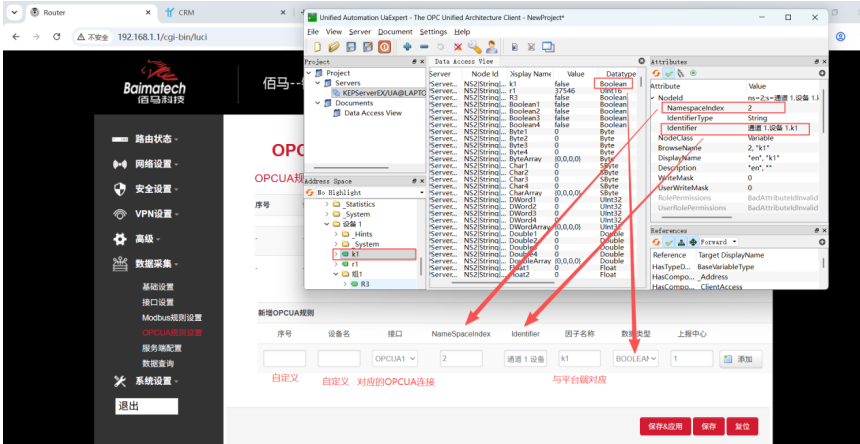The width and height of the screenshot is (860, 444).
Task: Click the Change User person icon
Action: (x=491, y=47)
